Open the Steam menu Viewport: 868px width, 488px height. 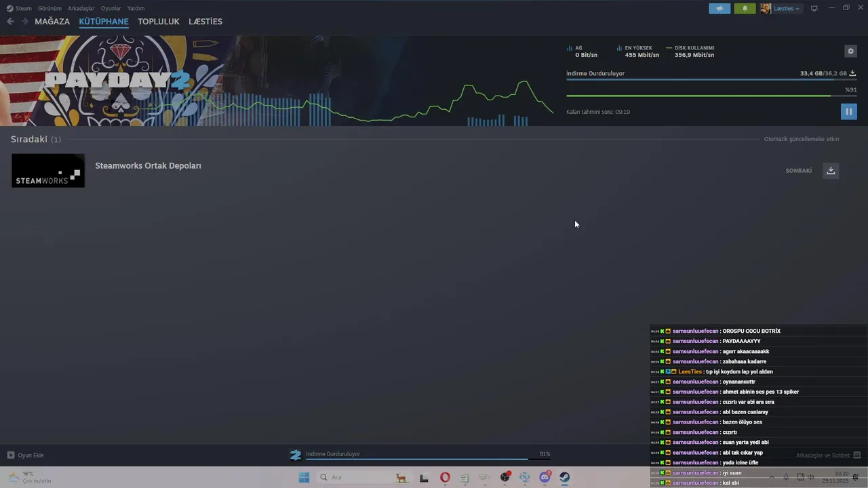pyautogui.click(x=19, y=9)
